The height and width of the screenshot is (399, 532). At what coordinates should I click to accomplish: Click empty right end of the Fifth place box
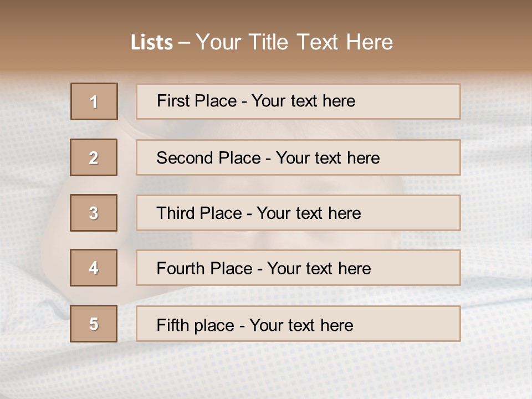click(x=421, y=324)
